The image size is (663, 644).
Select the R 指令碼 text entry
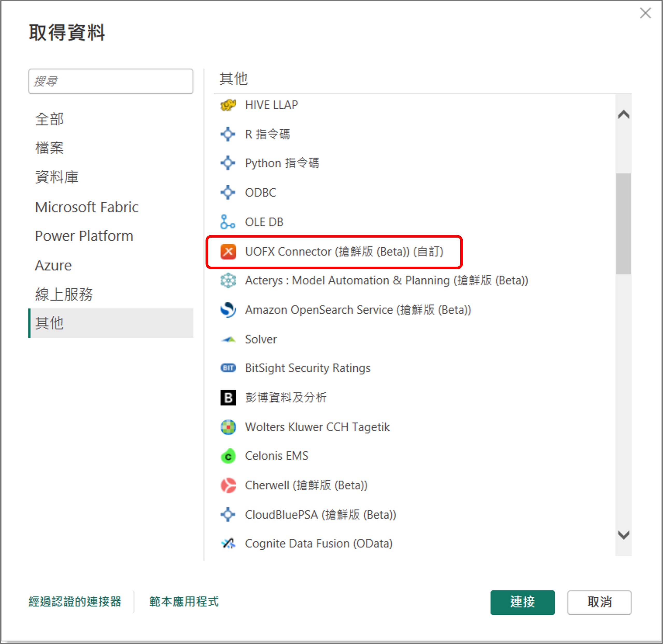[x=267, y=134]
